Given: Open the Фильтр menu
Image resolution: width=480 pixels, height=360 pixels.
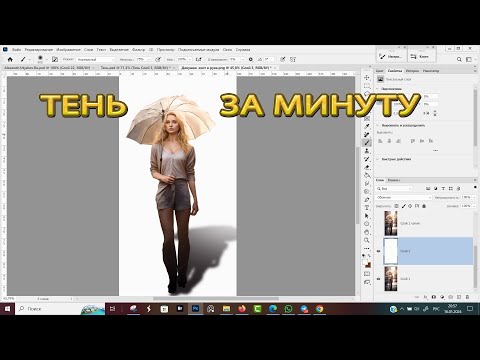Looking at the screenshot, I should (138, 49).
